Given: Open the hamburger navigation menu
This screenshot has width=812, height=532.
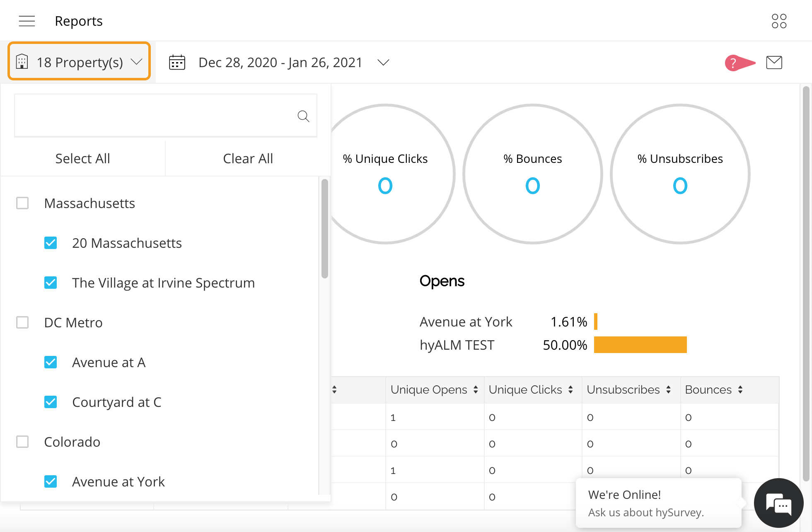Looking at the screenshot, I should (x=27, y=21).
